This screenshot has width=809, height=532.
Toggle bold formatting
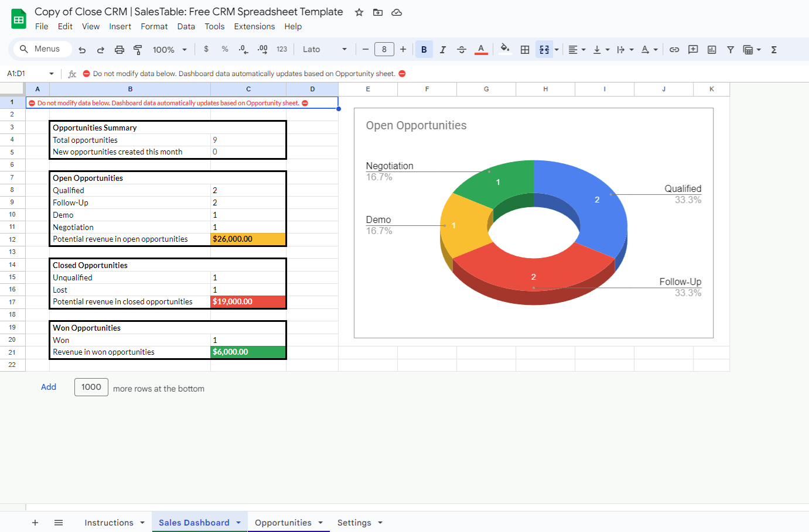coord(424,49)
